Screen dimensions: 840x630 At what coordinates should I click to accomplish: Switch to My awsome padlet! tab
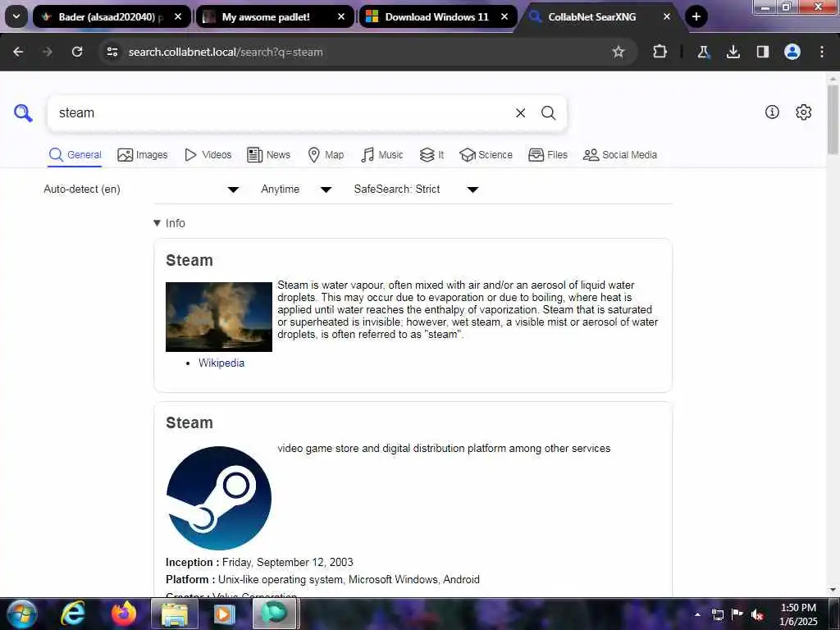point(274,16)
